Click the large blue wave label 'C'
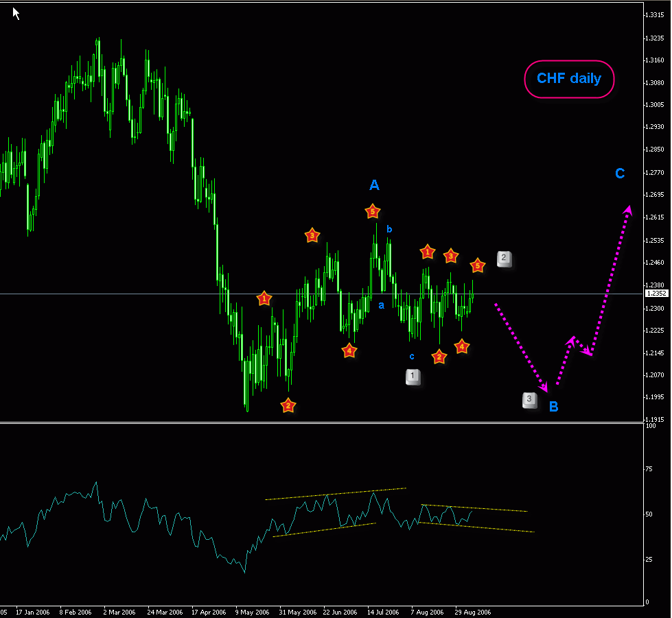Viewport: 672px width, 618px height. click(x=620, y=174)
